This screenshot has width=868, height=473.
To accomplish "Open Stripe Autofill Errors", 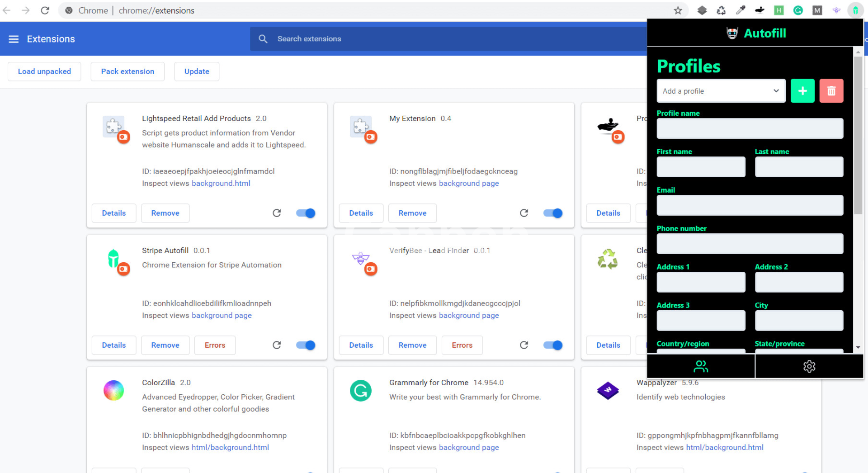I will click(x=215, y=345).
